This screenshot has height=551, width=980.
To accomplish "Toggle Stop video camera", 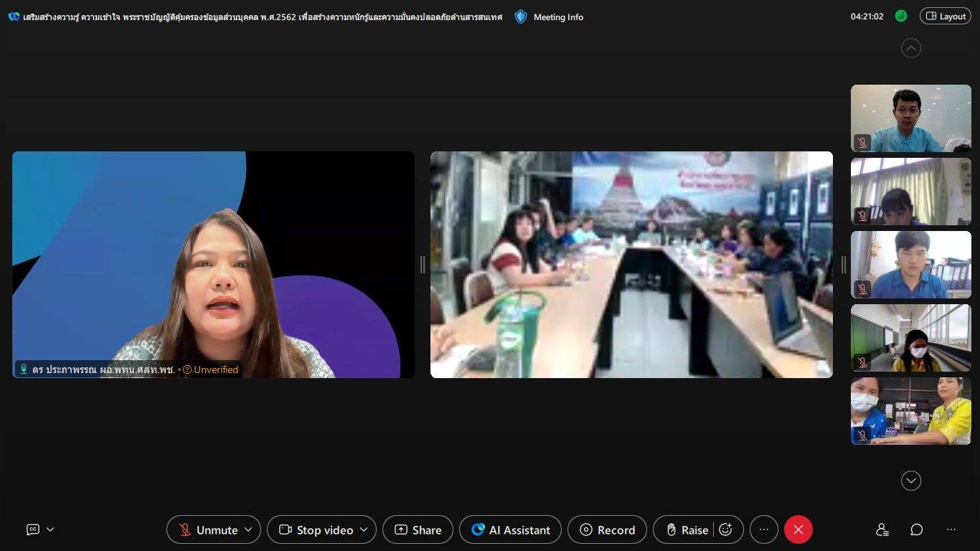I will (316, 529).
